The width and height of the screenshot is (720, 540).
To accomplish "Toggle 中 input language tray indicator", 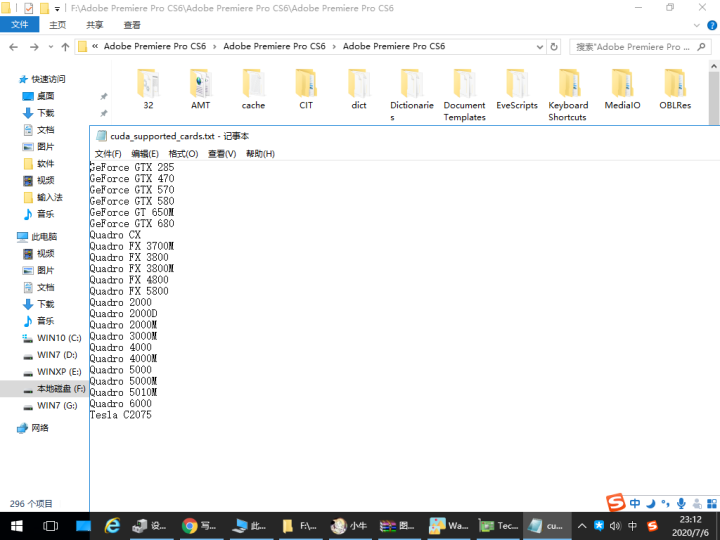I will [x=632, y=526].
